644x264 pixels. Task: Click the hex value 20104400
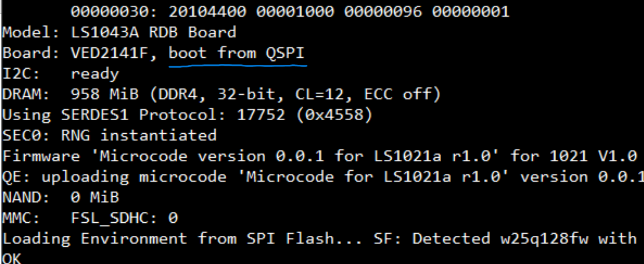(207, 12)
